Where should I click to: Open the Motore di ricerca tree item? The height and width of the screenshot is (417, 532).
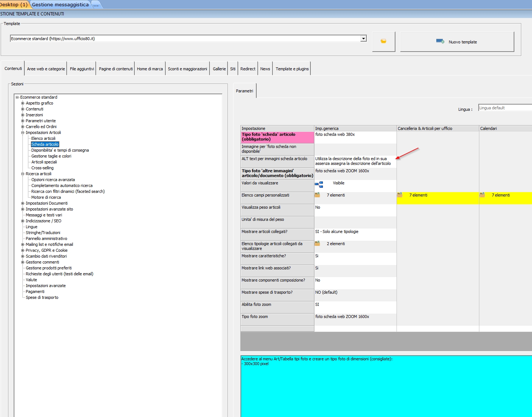(x=46, y=197)
